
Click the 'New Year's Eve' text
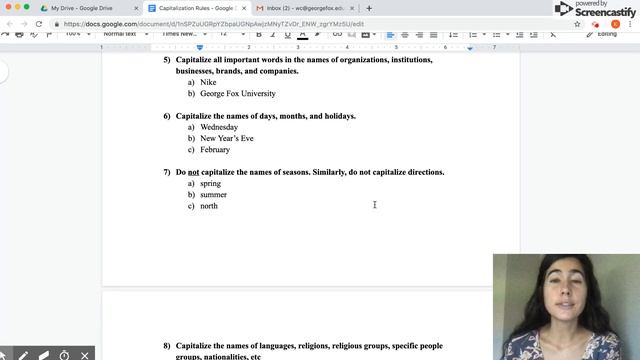[x=227, y=138]
